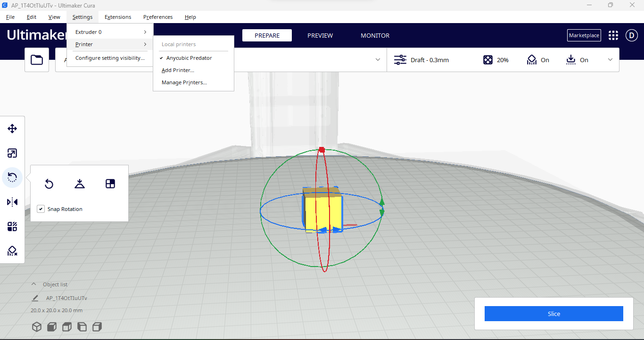The width and height of the screenshot is (644, 340).
Task: Open the application switcher grid icon
Action: point(613,35)
